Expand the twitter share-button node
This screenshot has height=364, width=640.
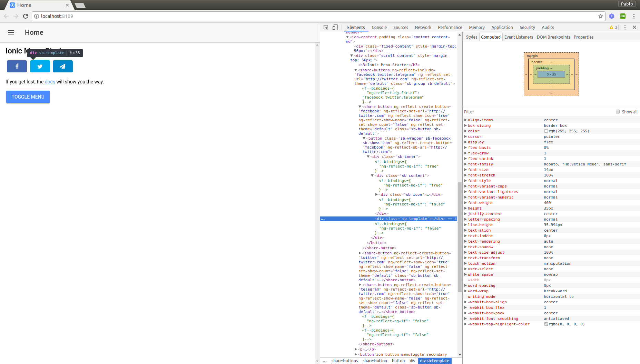[x=360, y=253]
